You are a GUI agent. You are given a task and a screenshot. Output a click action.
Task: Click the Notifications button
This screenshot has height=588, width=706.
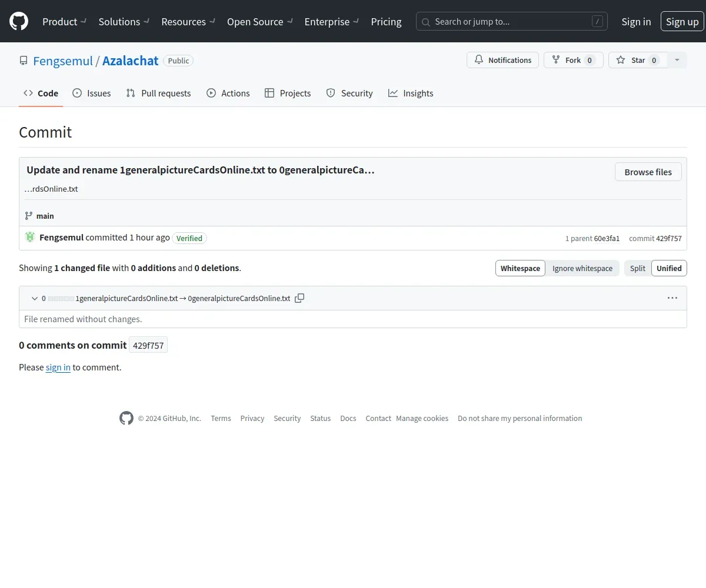pos(502,60)
